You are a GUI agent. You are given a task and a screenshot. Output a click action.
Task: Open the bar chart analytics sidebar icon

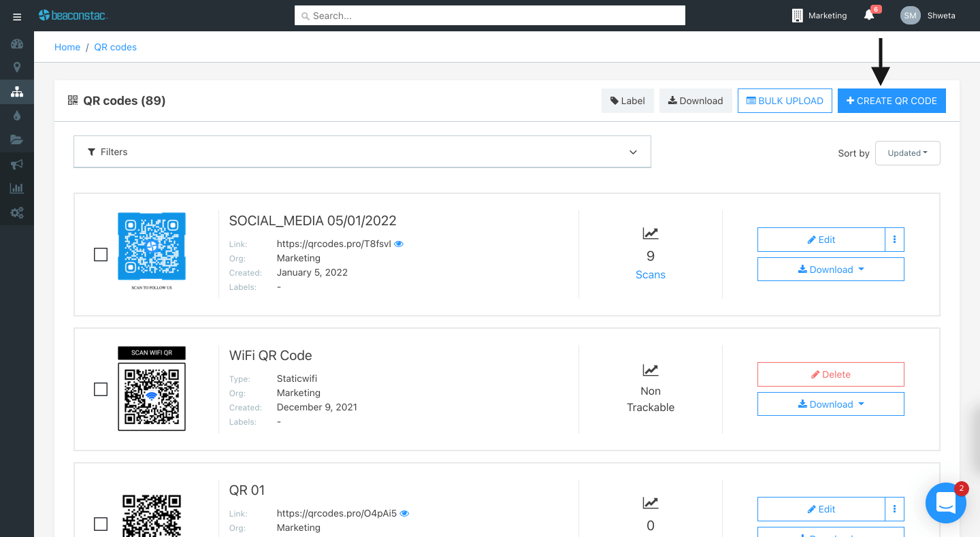click(17, 188)
